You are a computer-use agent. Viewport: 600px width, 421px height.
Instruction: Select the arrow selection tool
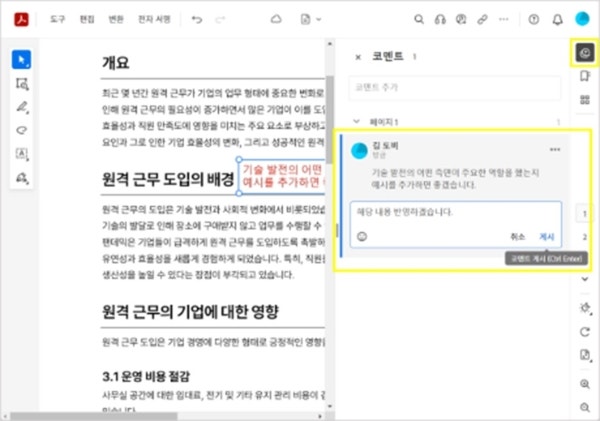click(x=21, y=60)
